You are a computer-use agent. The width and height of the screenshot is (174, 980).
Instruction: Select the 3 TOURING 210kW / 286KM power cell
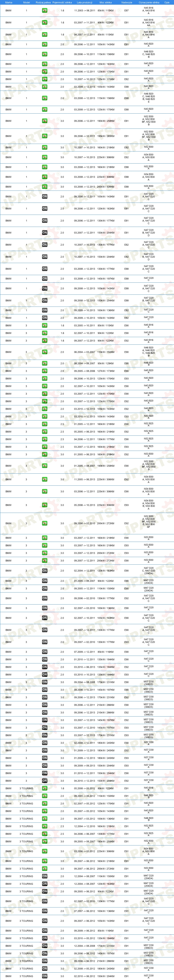coord(105,961)
